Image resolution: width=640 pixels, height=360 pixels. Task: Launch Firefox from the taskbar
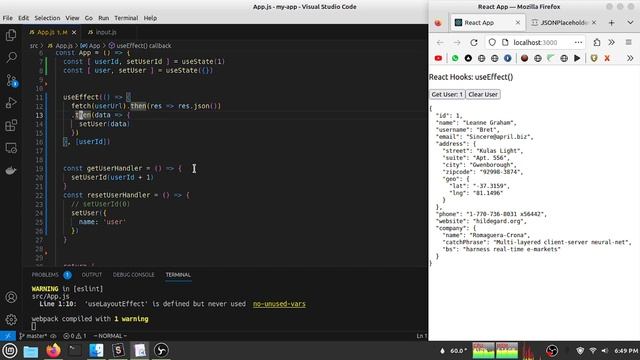[53, 350]
